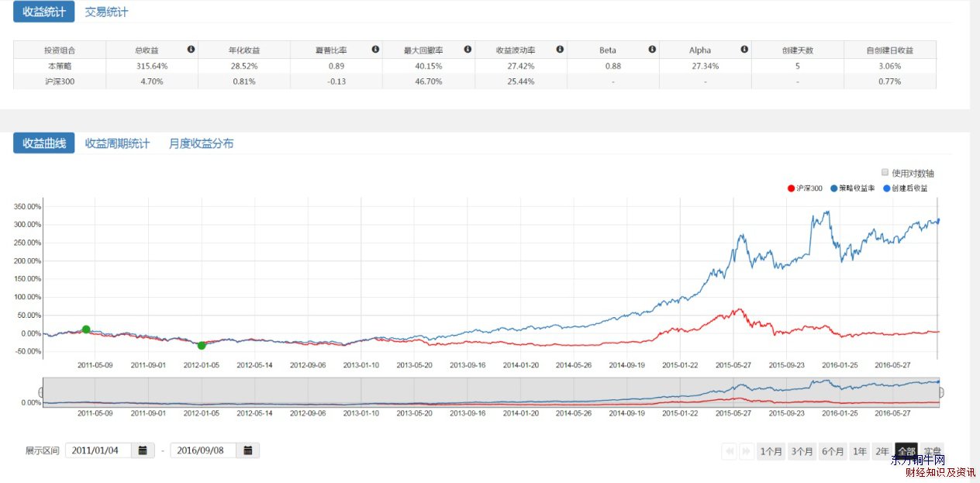Image resolution: width=980 pixels, height=483 pixels.
Task: Click the info icon next to Beta
Action: pos(652,49)
